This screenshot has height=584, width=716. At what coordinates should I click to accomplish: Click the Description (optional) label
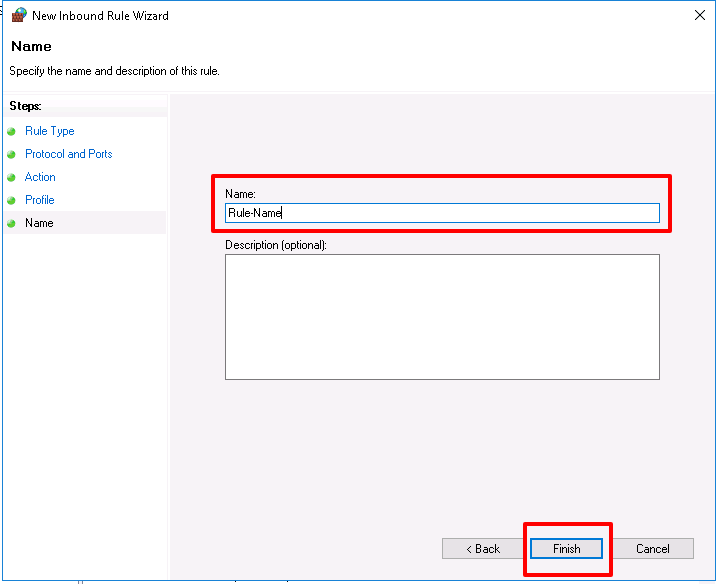point(276,245)
